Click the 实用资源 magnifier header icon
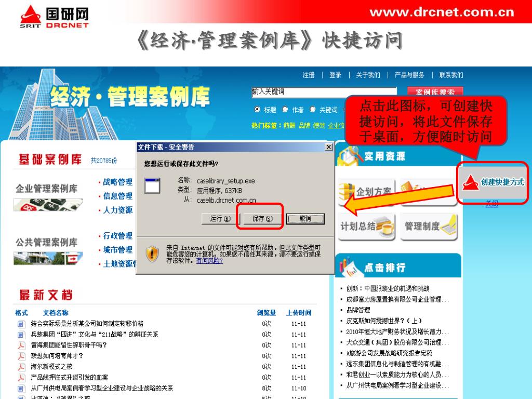Viewport: 532px width, 399px height. [x=349, y=156]
